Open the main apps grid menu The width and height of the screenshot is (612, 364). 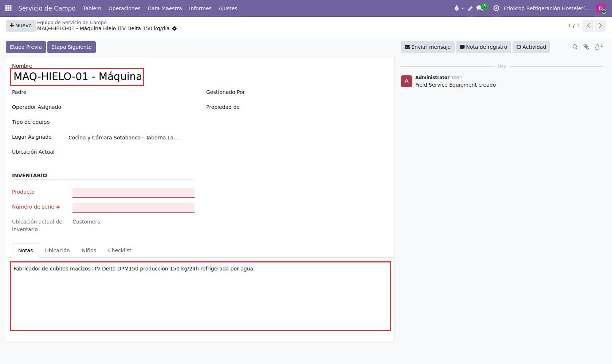(x=8, y=8)
